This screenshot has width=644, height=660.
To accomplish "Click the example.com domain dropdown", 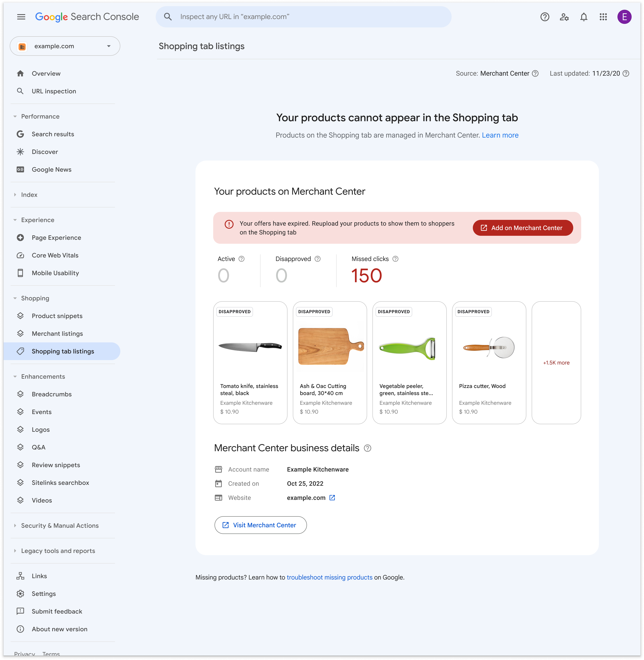I will pyautogui.click(x=65, y=46).
